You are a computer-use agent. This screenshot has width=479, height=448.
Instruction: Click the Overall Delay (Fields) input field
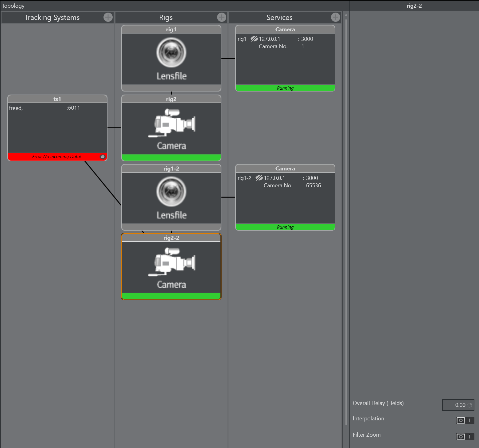pyautogui.click(x=455, y=405)
